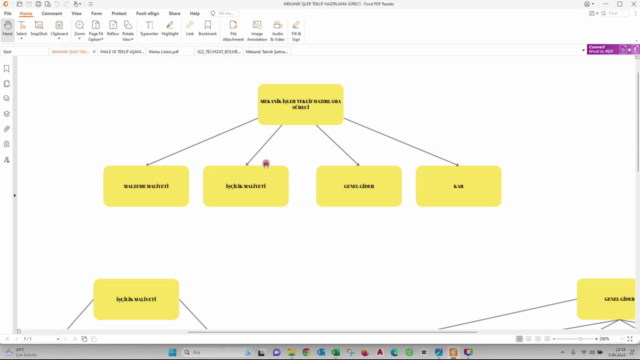Show the Attachments panel paperclip icon
This screenshot has height=360, width=640.
pos(7,129)
